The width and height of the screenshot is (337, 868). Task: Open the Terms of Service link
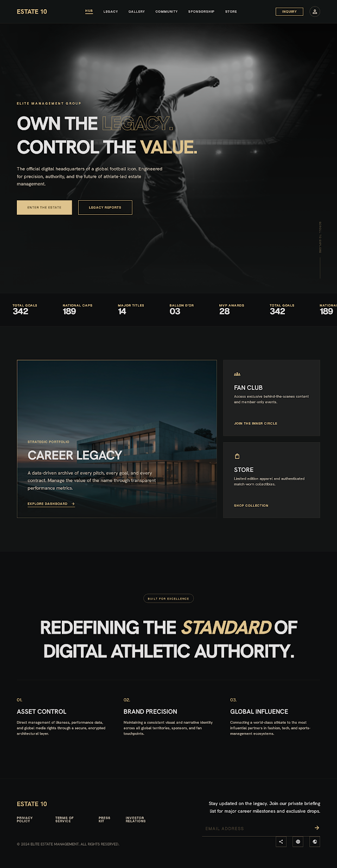click(x=65, y=819)
